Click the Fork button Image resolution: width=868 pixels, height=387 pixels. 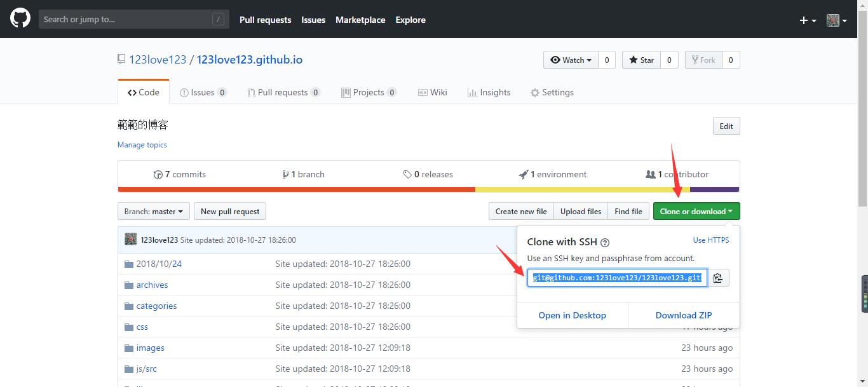click(703, 60)
